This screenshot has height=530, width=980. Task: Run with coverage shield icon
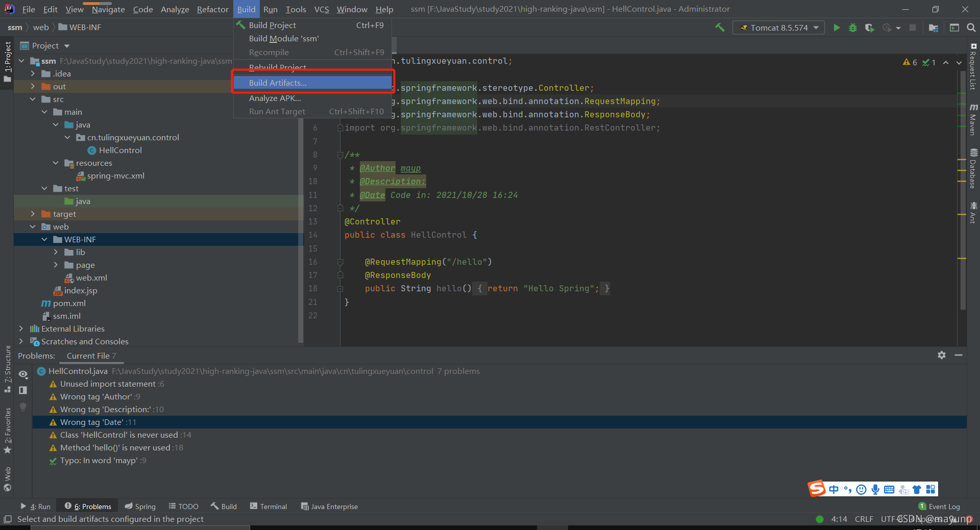tap(869, 28)
